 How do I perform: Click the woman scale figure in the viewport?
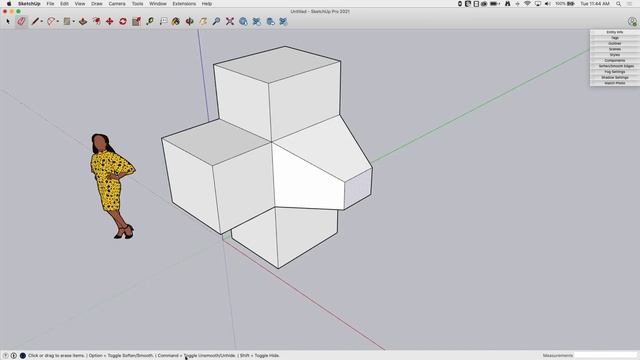point(111,186)
